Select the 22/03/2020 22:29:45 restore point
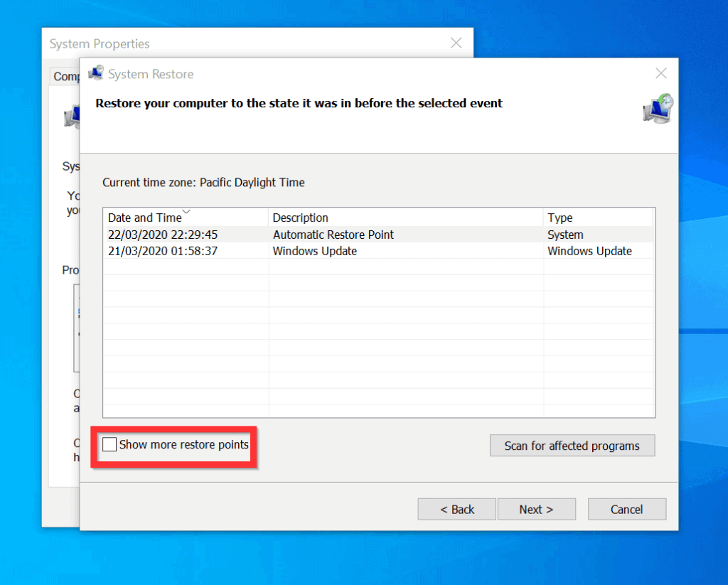The width and height of the screenshot is (728, 585). [x=378, y=235]
